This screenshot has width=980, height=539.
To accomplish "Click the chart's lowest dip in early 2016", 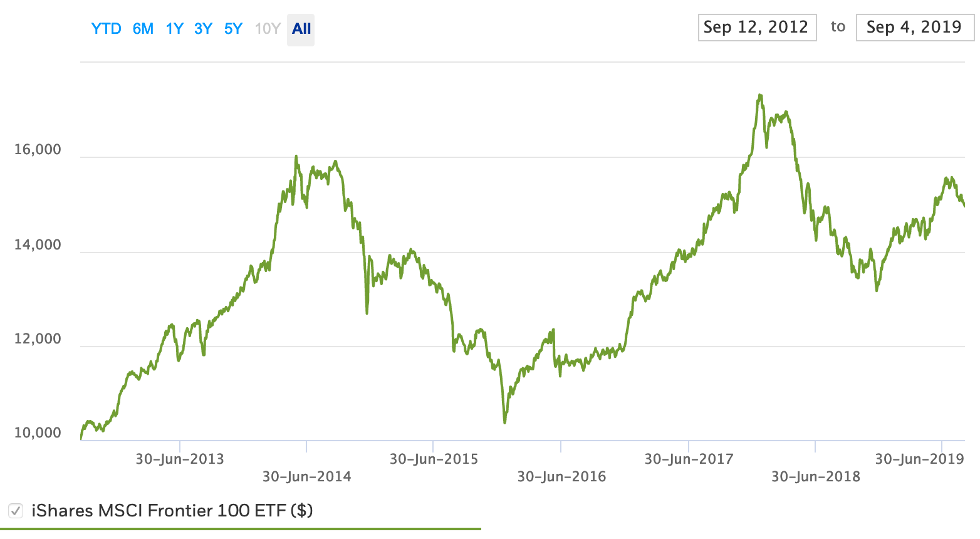I will point(505,422).
